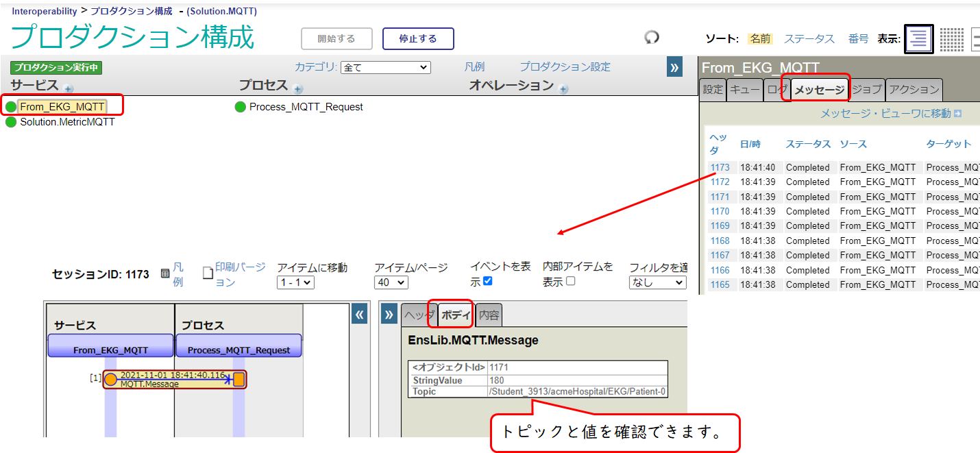Add a new operation with オペレーション plus icon
Screen dimensions: 980x453
563,88
